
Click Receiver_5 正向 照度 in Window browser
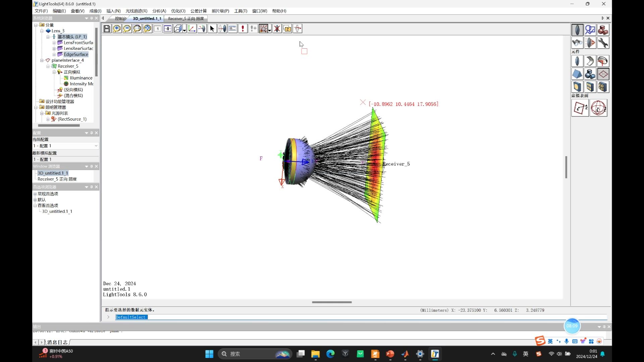pos(57,179)
